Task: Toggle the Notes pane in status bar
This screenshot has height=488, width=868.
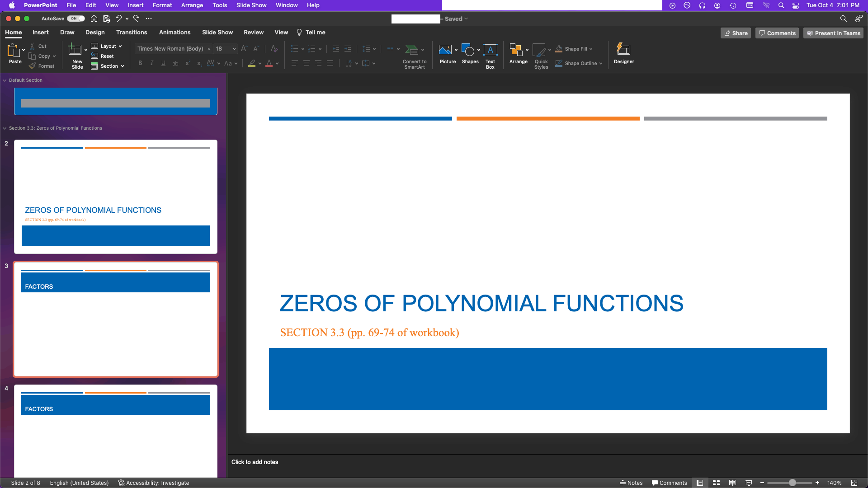Action: [631, 483]
